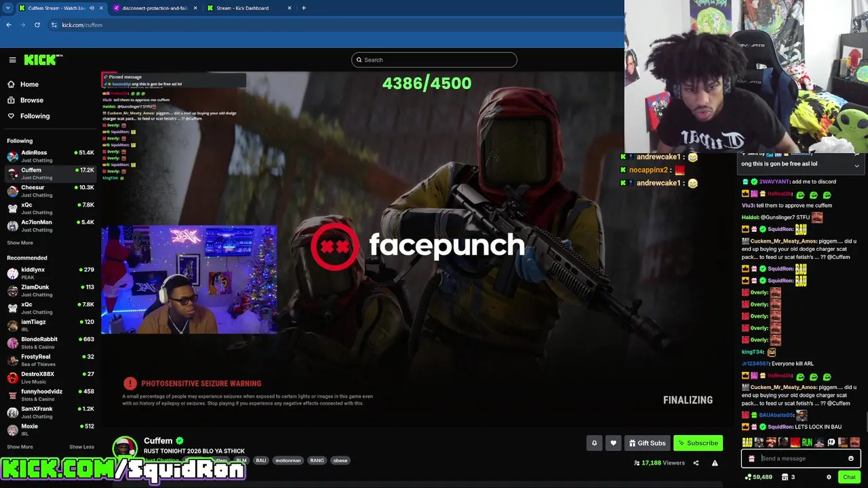Image resolution: width=868 pixels, height=488 pixels.
Task: Open DestroX88X recommended channel
Action: (x=49, y=378)
